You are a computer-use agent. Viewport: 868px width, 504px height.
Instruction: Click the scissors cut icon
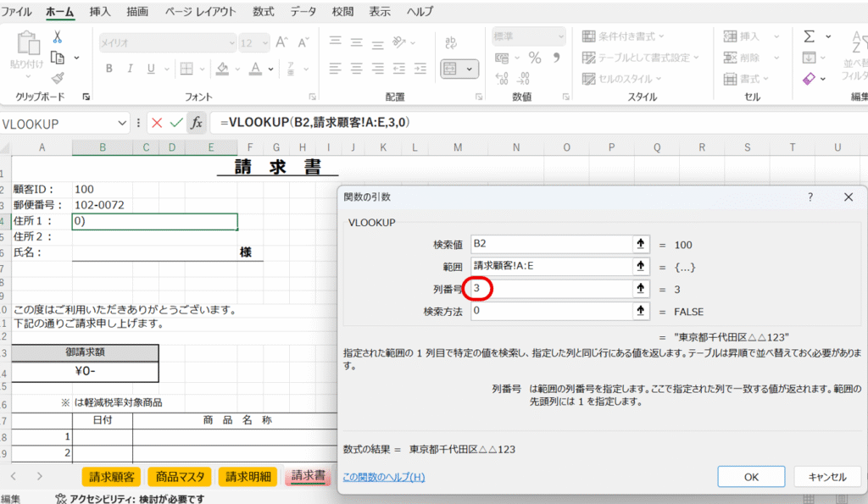[58, 36]
